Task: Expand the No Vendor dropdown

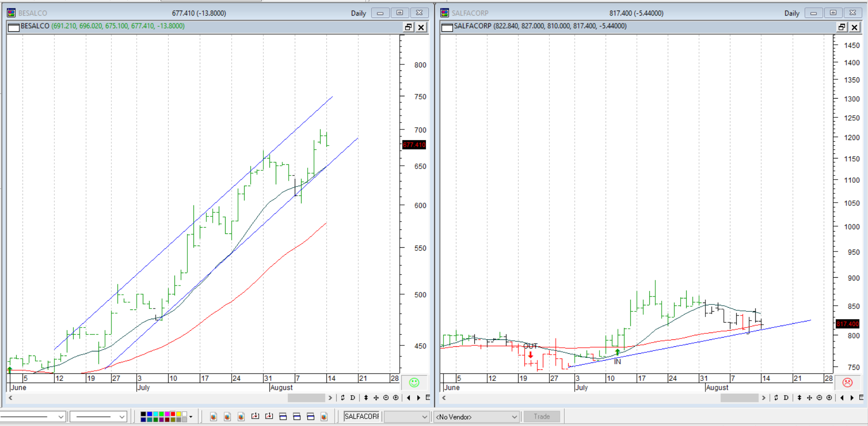Action: [x=514, y=417]
